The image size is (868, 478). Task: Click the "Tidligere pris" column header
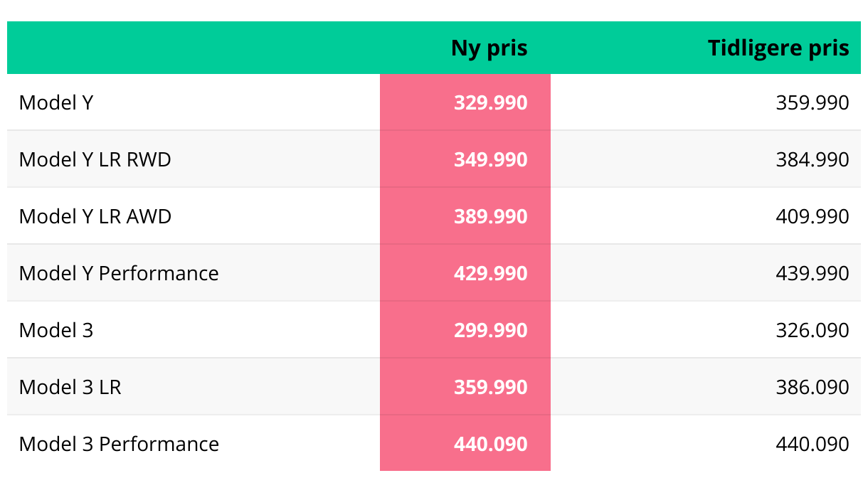(x=778, y=48)
